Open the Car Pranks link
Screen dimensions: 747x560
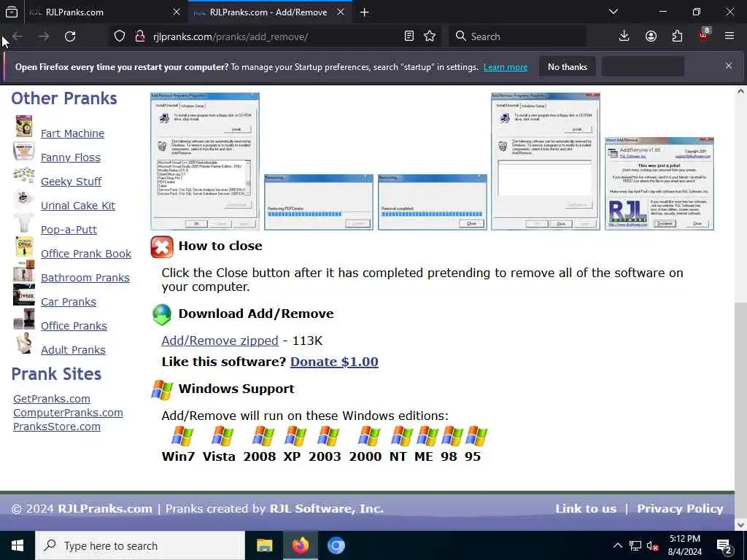click(68, 302)
